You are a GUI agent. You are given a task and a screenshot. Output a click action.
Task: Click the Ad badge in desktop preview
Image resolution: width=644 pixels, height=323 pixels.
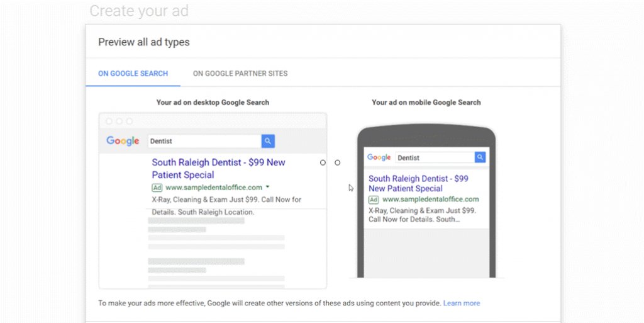pos(157,188)
